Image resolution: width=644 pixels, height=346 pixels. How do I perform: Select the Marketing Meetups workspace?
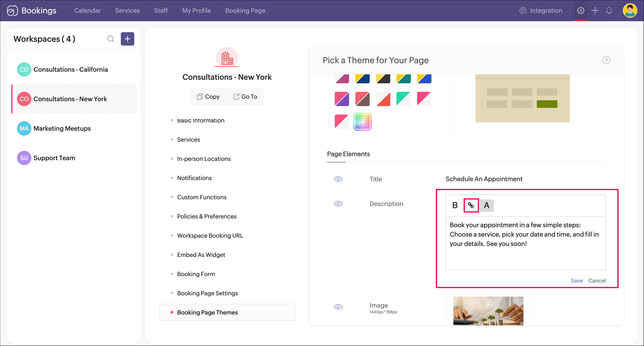pyautogui.click(x=62, y=128)
